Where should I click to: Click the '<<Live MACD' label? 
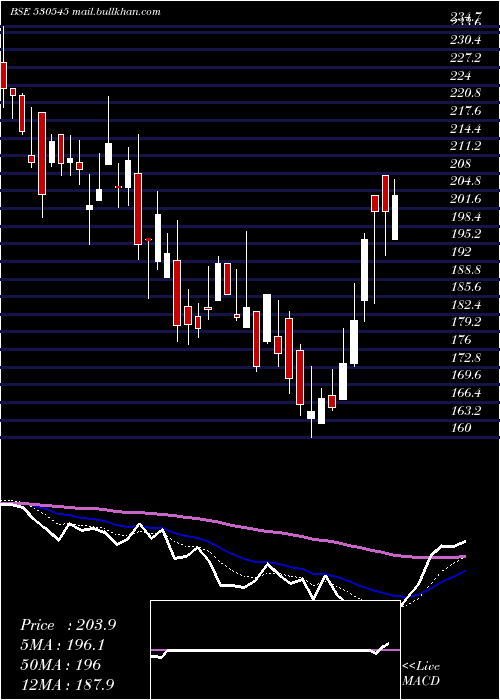point(421,674)
